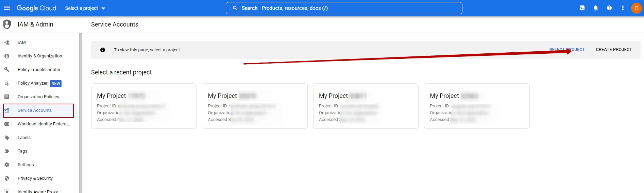The width and height of the screenshot is (644, 193).
Task: Click the Tags arrow icon
Action: [7, 151]
